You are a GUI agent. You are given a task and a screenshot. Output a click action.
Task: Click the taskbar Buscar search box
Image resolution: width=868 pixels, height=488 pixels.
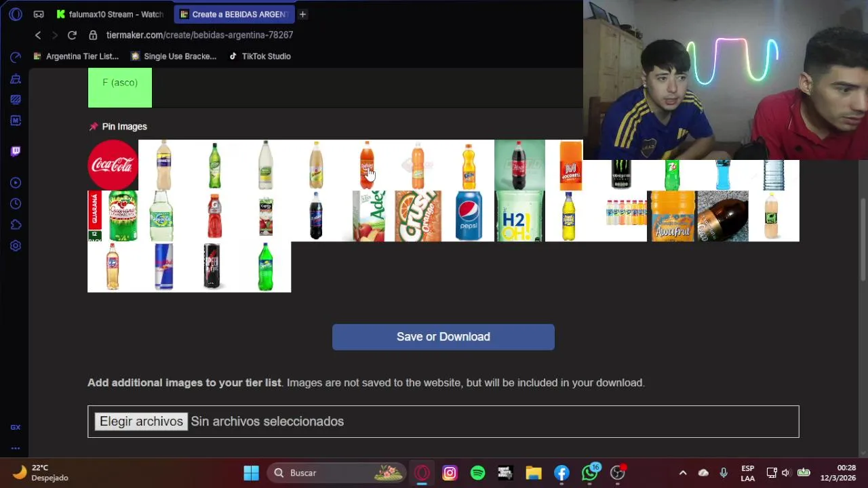pyautogui.click(x=336, y=472)
